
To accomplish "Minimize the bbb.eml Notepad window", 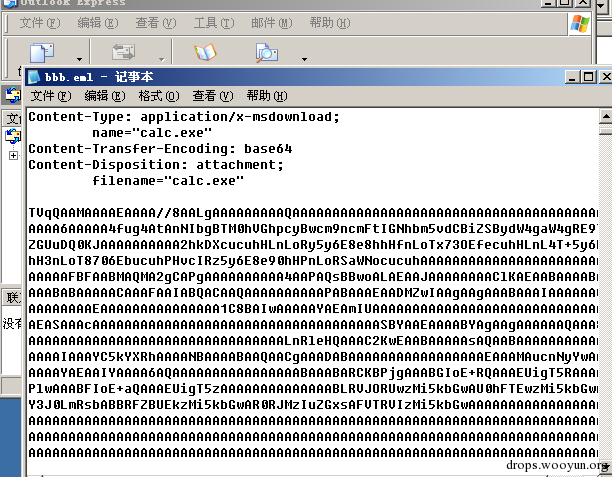I will [572, 77].
